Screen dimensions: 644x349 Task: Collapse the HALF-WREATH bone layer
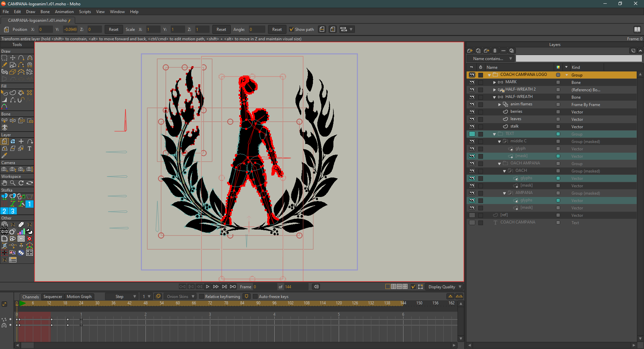[494, 97]
